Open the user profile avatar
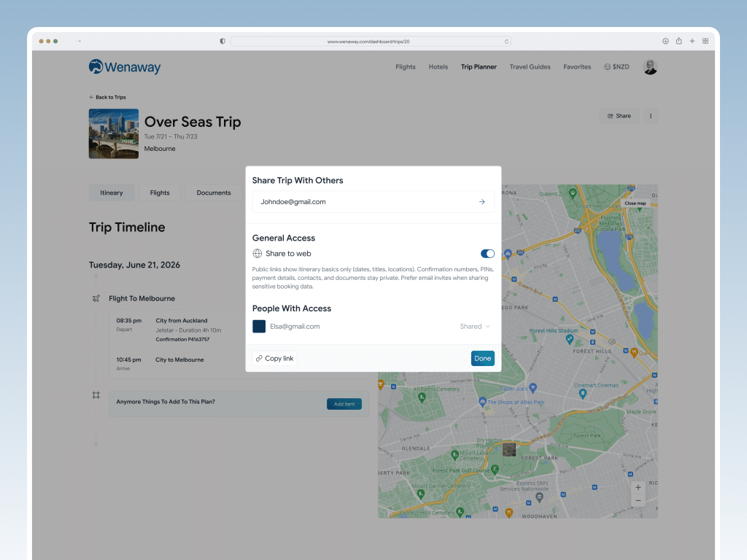The image size is (747, 560). pyautogui.click(x=650, y=67)
